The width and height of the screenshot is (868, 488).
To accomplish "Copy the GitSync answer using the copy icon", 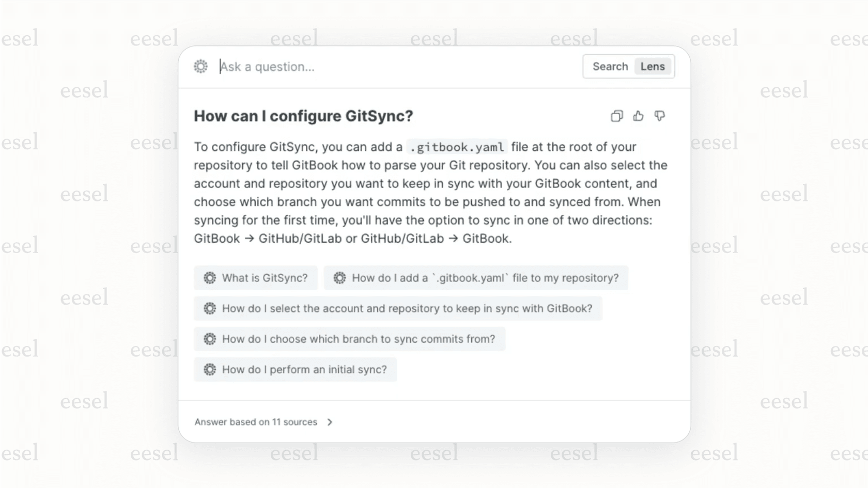I will tap(616, 116).
